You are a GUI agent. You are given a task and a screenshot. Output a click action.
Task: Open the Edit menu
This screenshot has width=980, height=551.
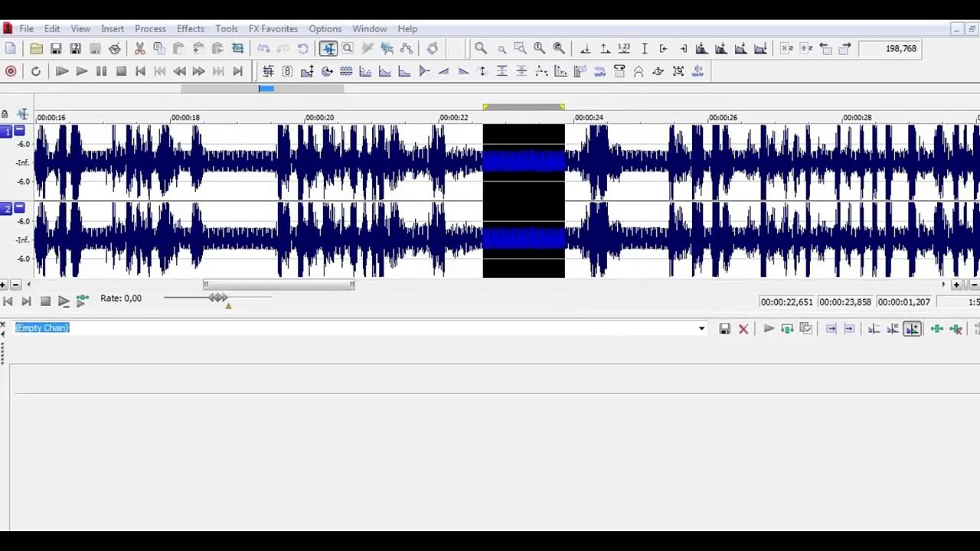(x=52, y=28)
